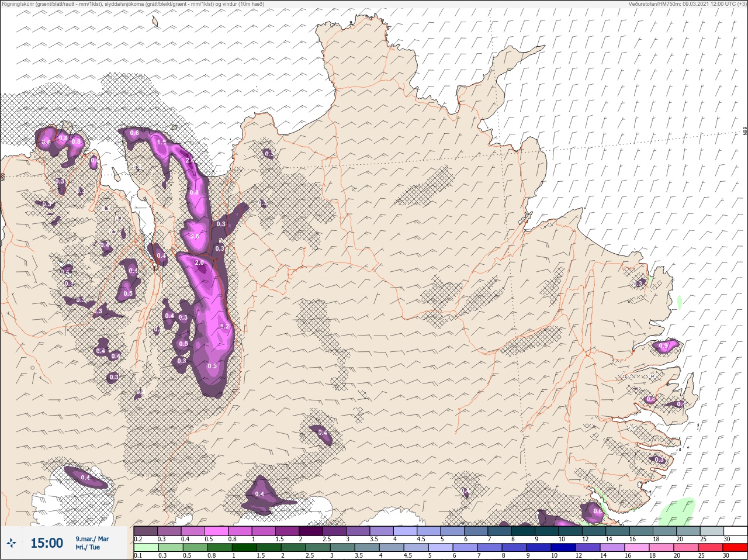Click the weekday label 'Þri./ Tue'
Image resolution: width=748 pixels, height=560 pixels.
(88, 548)
